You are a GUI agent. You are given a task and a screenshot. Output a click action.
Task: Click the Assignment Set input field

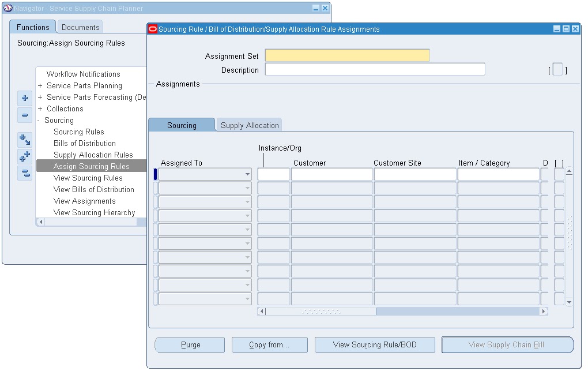(347, 55)
